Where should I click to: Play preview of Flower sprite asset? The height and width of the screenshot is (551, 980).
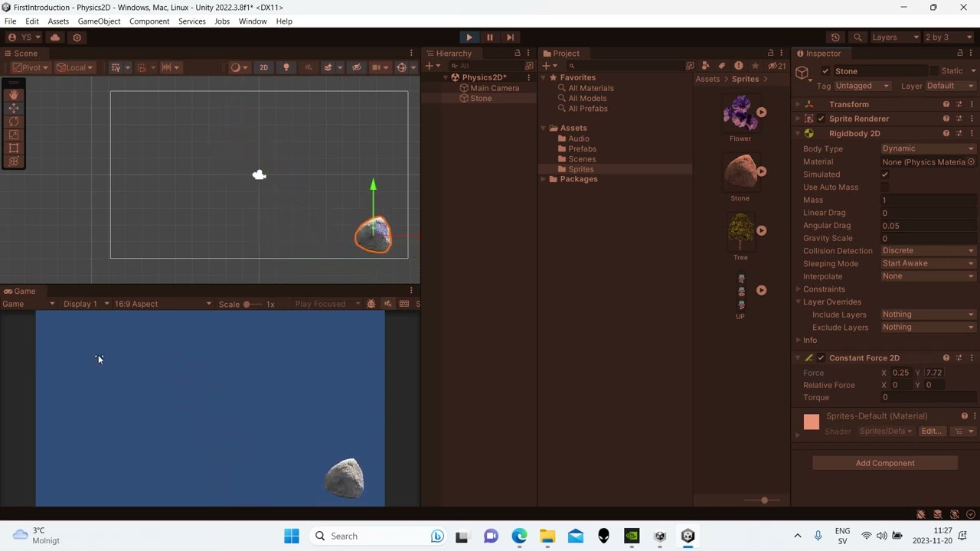[761, 112]
